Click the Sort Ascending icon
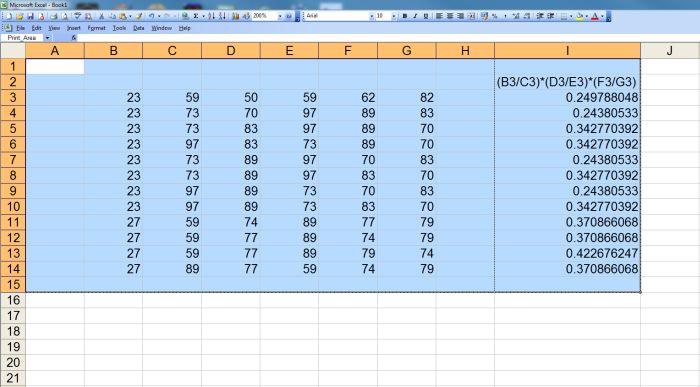Image resolution: width=700 pixels, height=387 pixels. pyautogui.click(x=212, y=16)
